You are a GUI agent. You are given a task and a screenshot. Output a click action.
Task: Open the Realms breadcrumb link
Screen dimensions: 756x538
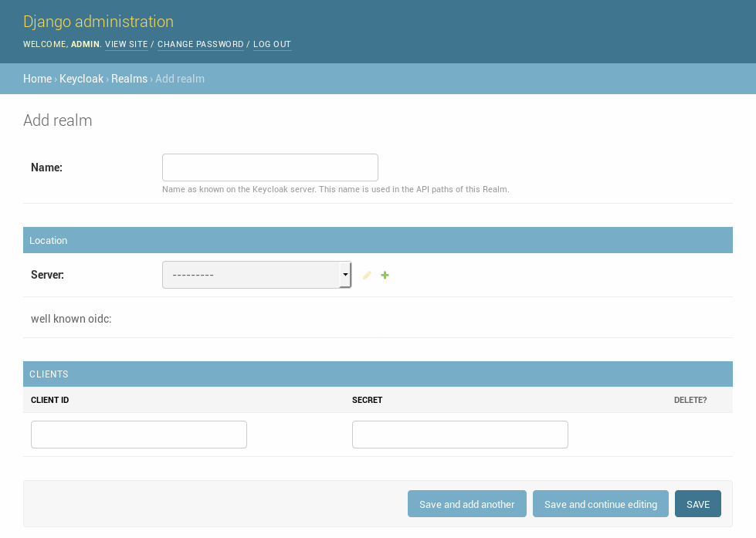click(129, 79)
